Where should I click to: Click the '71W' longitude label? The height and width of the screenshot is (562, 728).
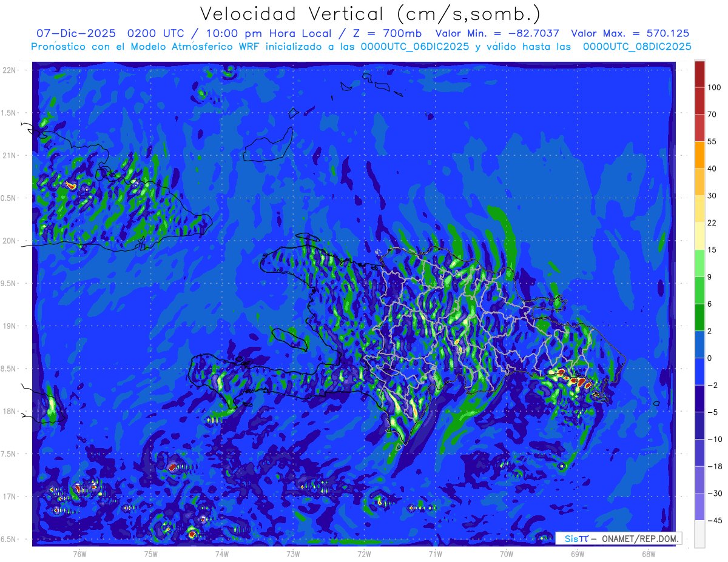coord(435,554)
